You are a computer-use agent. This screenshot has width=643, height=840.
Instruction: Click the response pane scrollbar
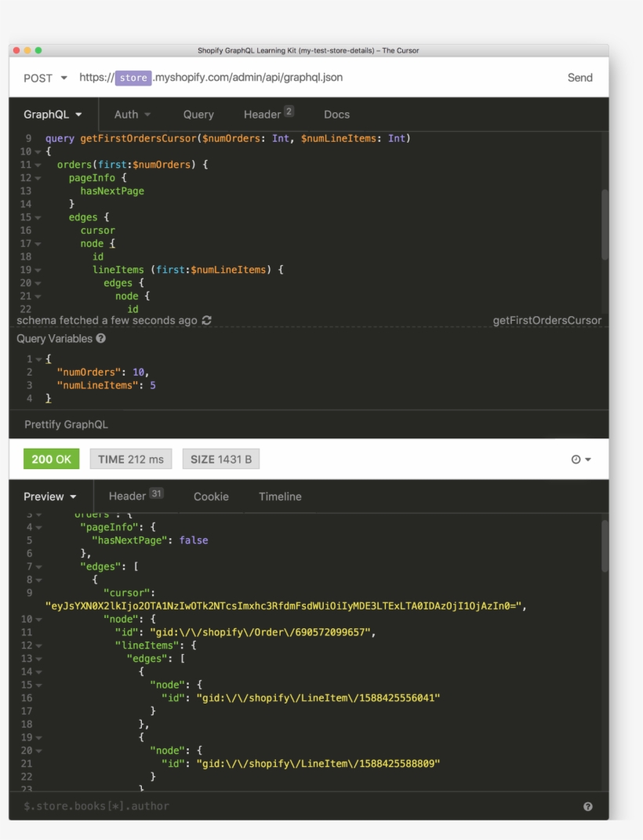(x=605, y=547)
